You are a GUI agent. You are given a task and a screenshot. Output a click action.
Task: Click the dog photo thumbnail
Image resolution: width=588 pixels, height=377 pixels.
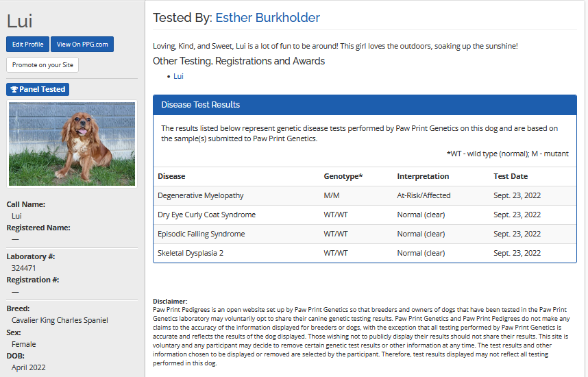coord(71,144)
